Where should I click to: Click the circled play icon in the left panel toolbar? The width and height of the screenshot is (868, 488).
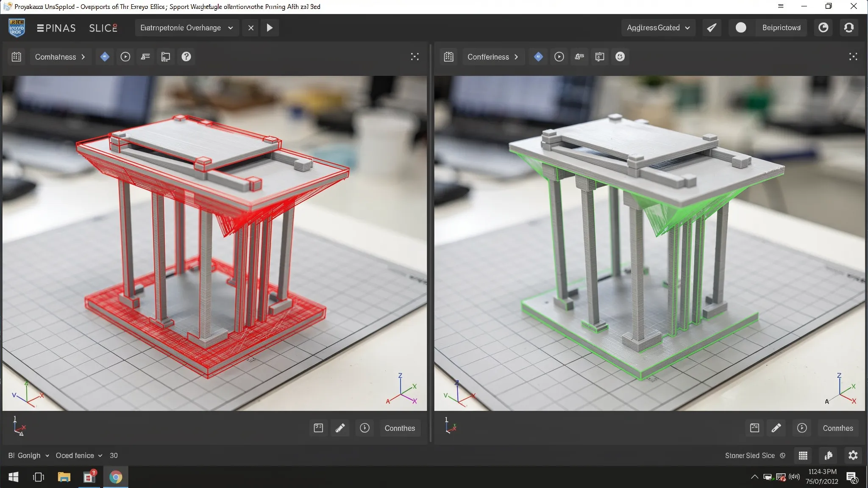point(125,56)
